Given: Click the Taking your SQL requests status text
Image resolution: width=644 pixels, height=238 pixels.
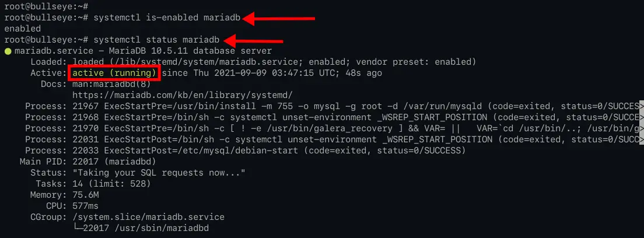Looking at the screenshot, I should (159, 173).
